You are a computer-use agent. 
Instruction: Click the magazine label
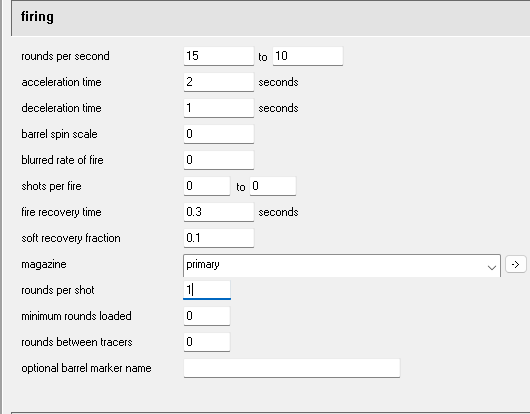click(x=44, y=264)
